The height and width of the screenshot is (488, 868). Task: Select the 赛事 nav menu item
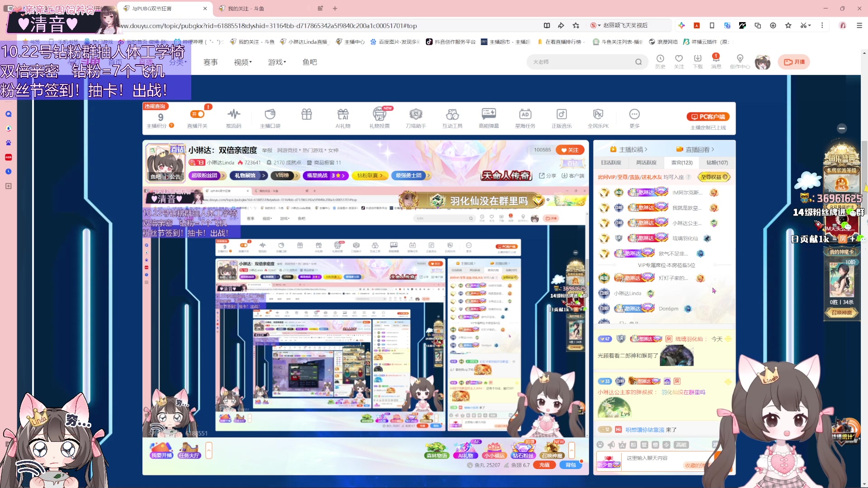[x=211, y=62]
